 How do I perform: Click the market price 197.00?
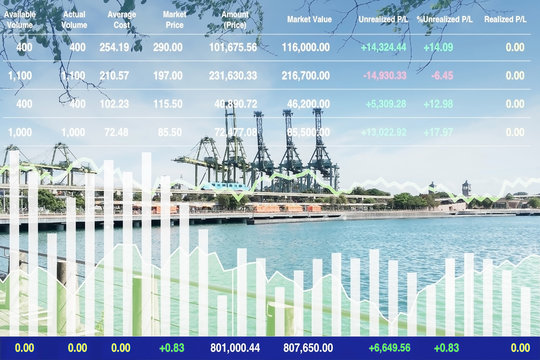click(168, 75)
